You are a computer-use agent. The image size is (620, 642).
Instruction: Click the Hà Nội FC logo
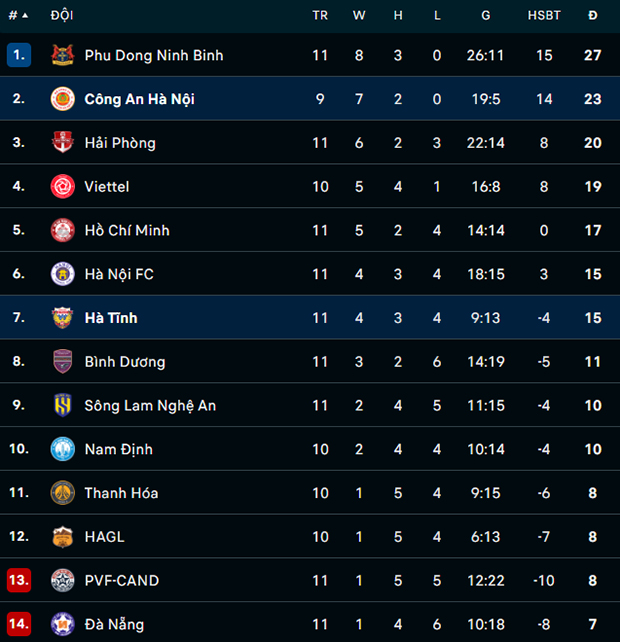(63, 274)
